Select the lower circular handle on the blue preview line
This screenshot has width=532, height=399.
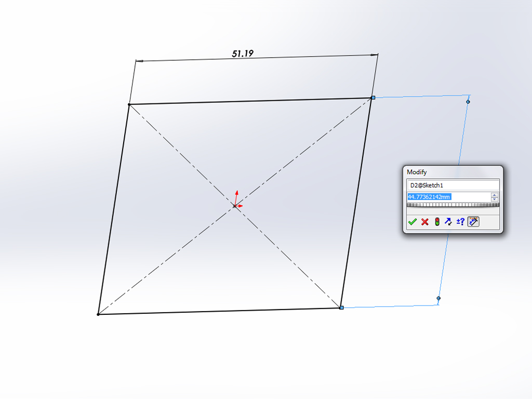point(438,298)
